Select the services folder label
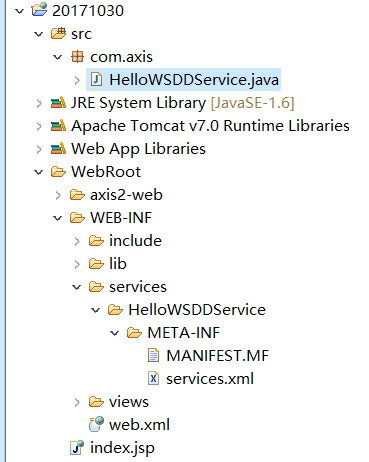The width and height of the screenshot is (369, 462). (x=138, y=287)
